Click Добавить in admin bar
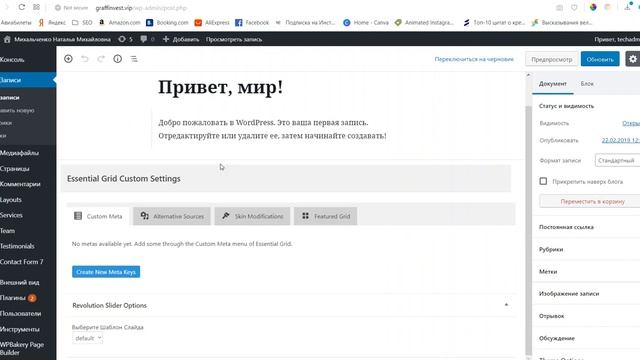Screen dimensions: 640x360 point(181,39)
